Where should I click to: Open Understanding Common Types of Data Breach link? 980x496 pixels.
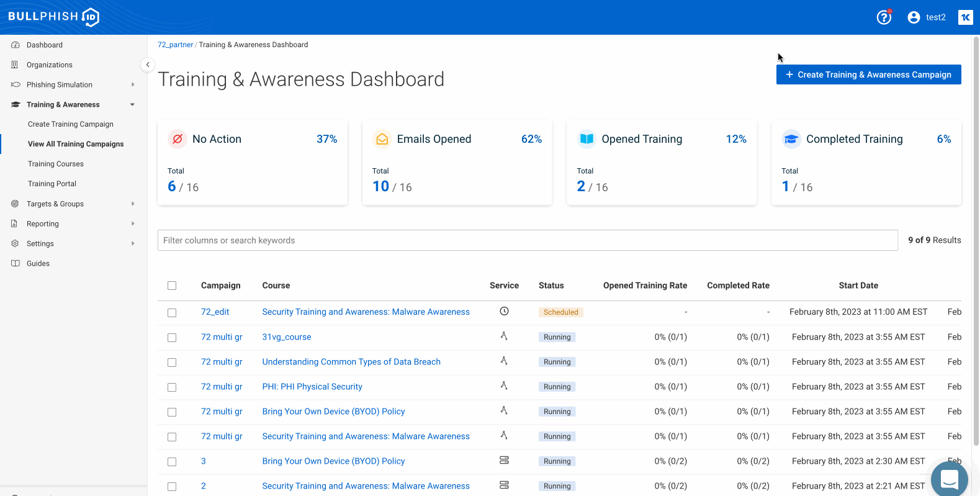pos(351,361)
